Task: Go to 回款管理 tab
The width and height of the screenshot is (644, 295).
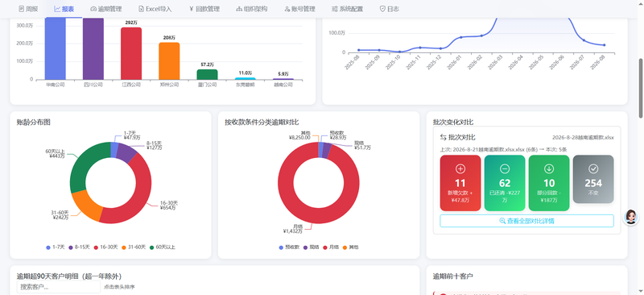Action: (204, 9)
